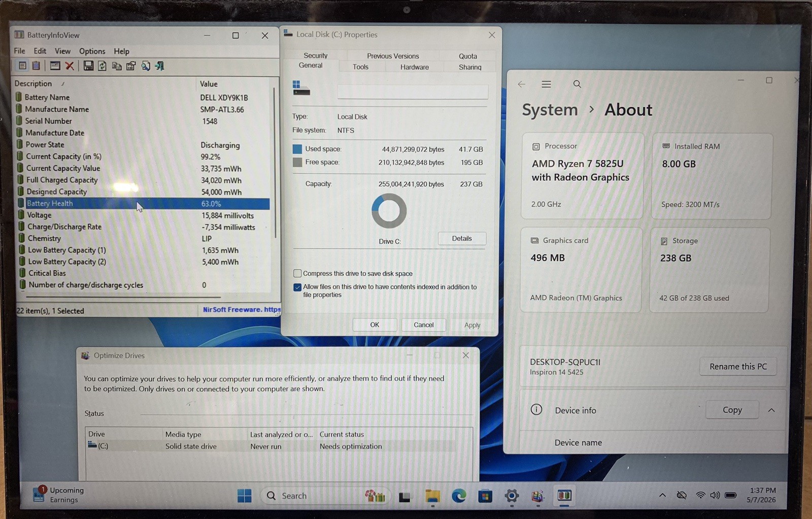The image size is (812, 519).
Task: Click the search magnifier icon in Settings
Action: pyautogui.click(x=577, y=84)
